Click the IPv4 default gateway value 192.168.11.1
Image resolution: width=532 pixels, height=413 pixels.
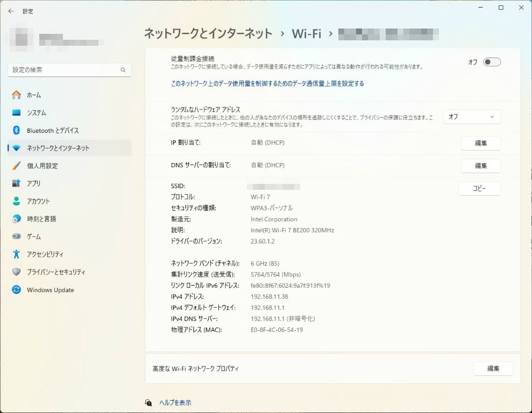pos(268,308)
